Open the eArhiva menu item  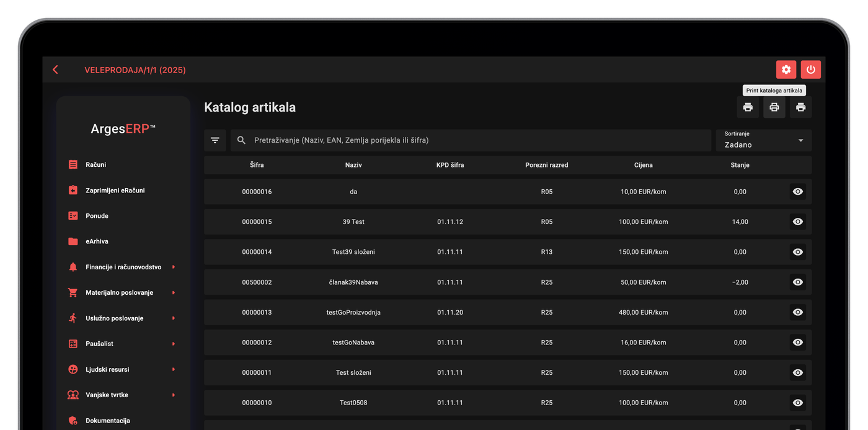click(97, 241)
